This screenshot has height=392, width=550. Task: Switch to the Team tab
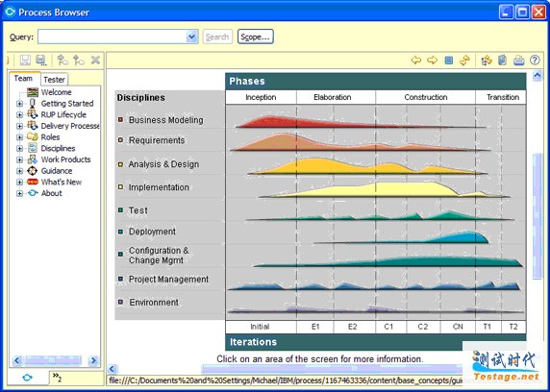[23, 79]
